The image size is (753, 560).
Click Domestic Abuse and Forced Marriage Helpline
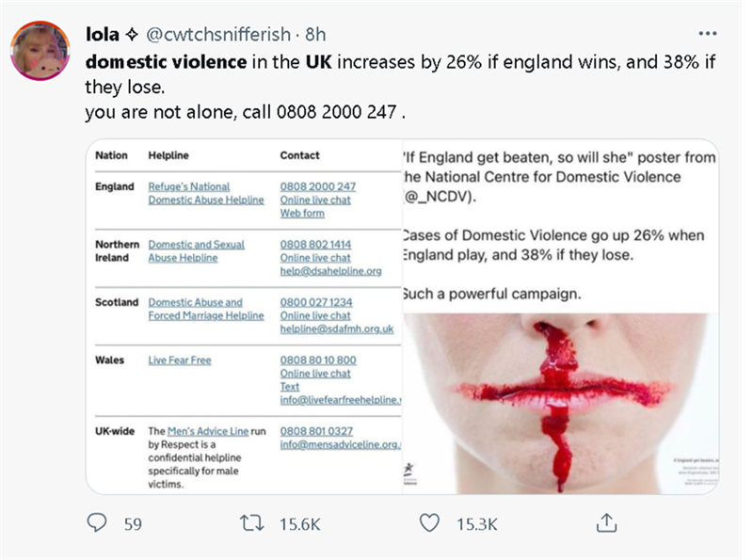coord(204,309)
